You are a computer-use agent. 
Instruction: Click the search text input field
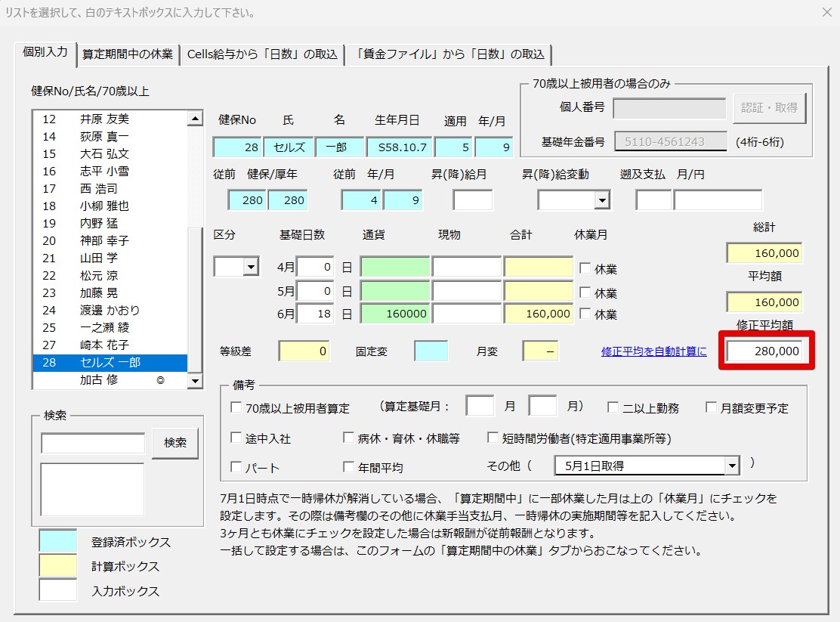tap(93, 444)
